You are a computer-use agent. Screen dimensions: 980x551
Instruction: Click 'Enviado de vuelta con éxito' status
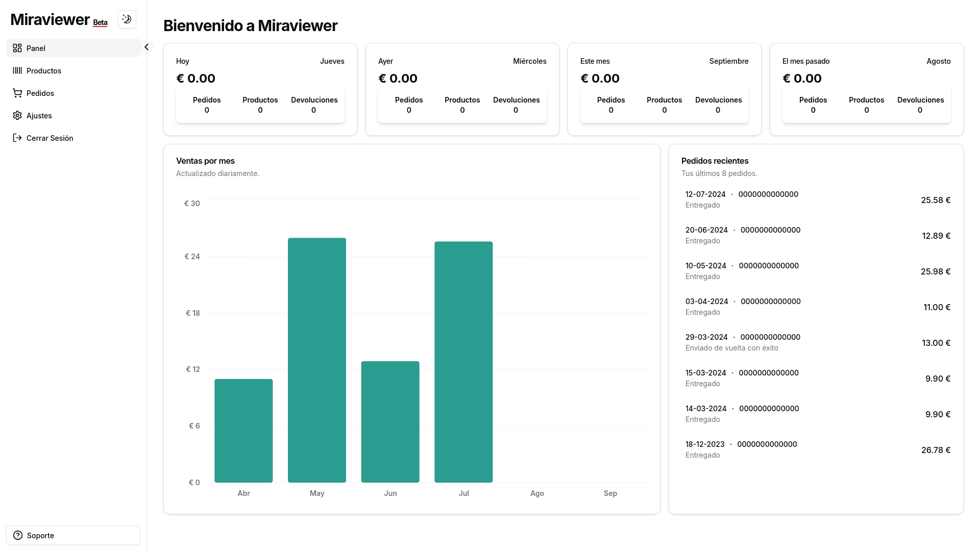coord(732,348)
